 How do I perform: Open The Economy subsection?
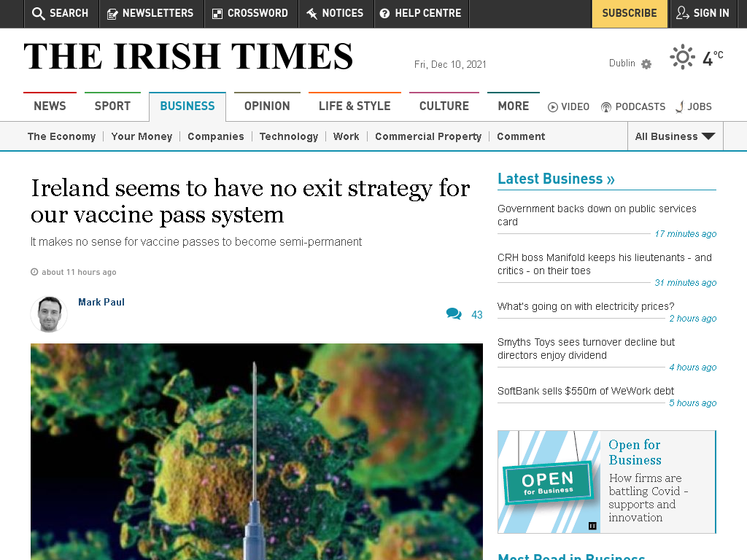[x=61, y=136]
